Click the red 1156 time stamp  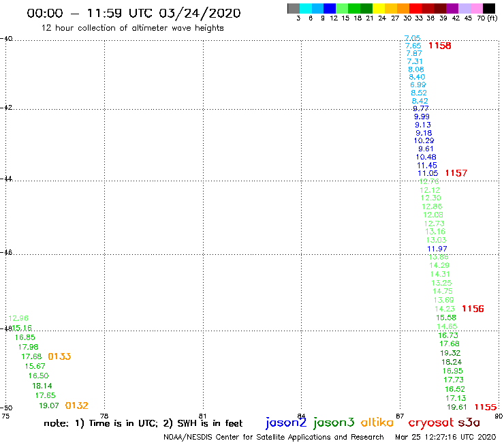tap(473, 309)
